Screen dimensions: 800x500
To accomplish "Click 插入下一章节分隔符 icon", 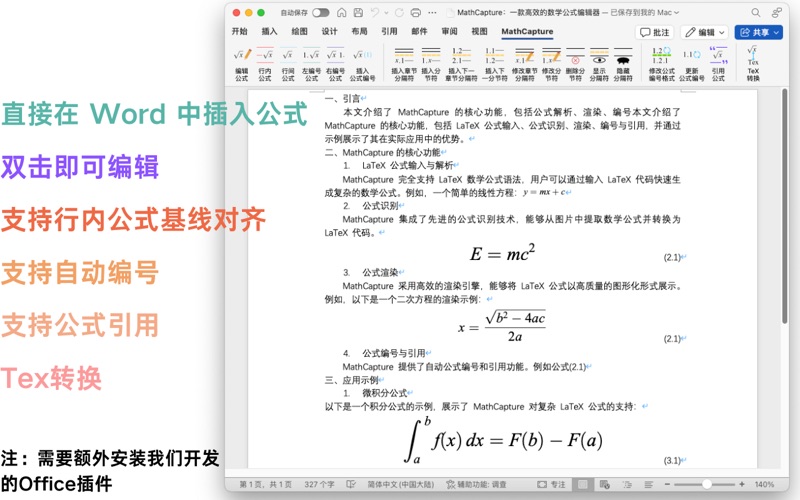I will (x=461, y=64).
